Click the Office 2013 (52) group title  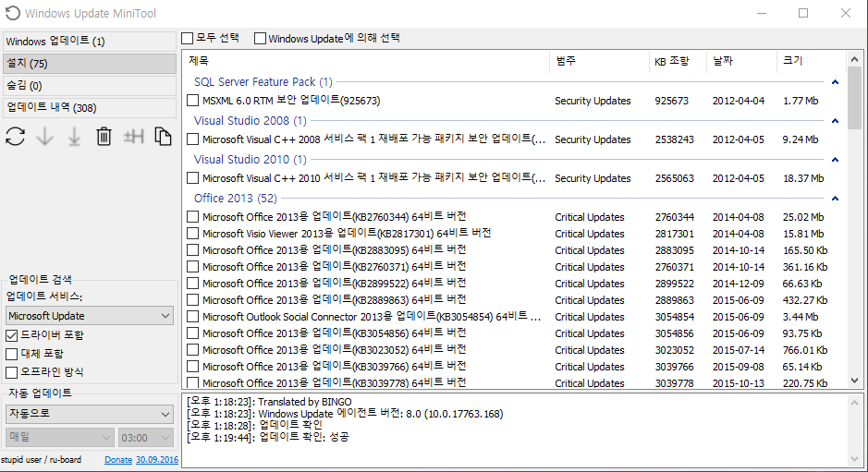(236, 198)
